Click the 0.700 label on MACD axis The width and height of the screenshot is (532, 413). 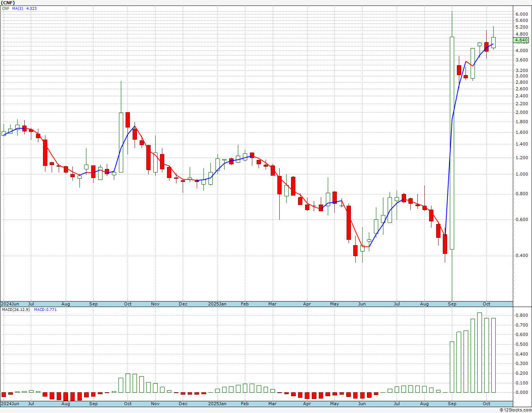(x=521, y=325)
